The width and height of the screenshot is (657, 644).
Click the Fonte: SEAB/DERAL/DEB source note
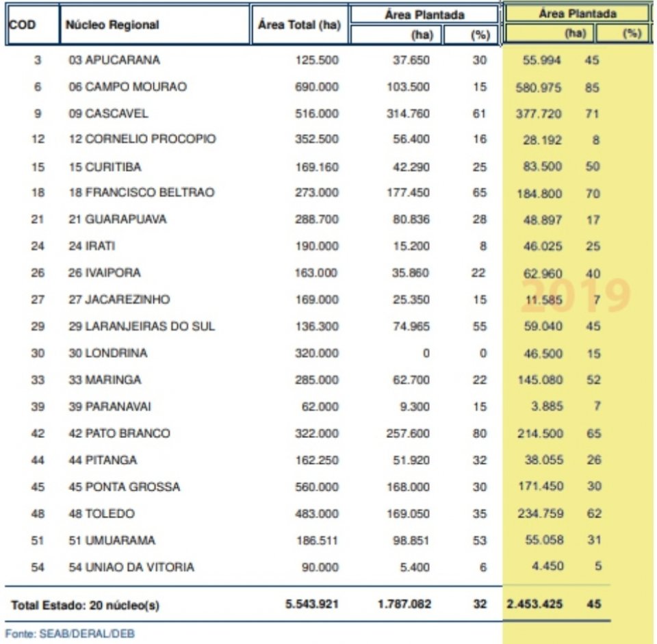click(x=70, y=634)
